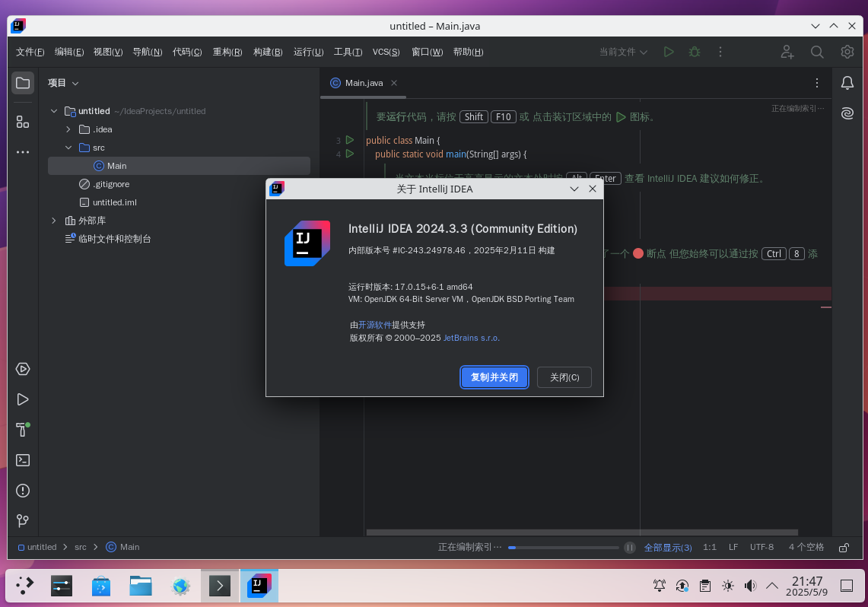868x607 pixels.
Task: Toggle read-only lock icon in status bar
Action: [844, 547]
